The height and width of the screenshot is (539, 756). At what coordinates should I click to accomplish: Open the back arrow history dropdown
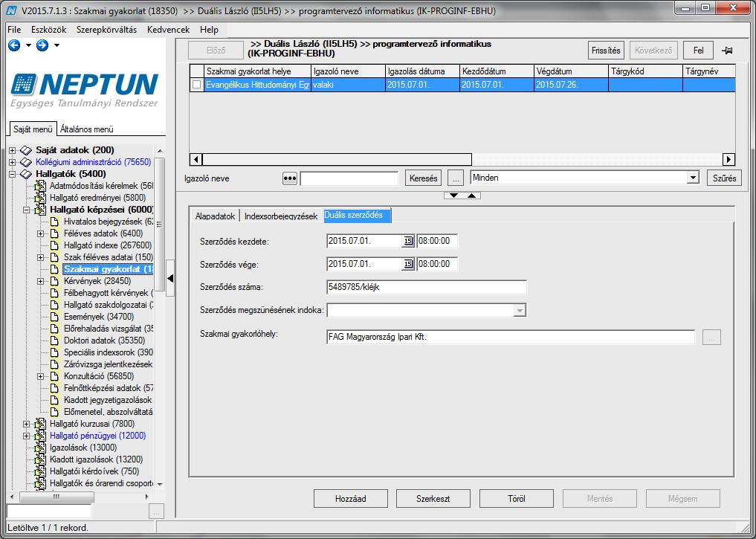point(28,45)
